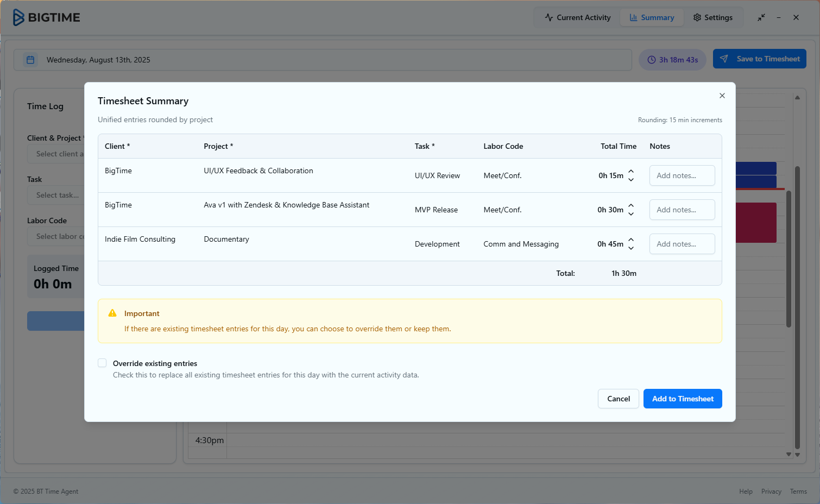The width and height of the screenshot is (820, 504).
Task: Click the Settings gear icon
Action: point(697,17)
